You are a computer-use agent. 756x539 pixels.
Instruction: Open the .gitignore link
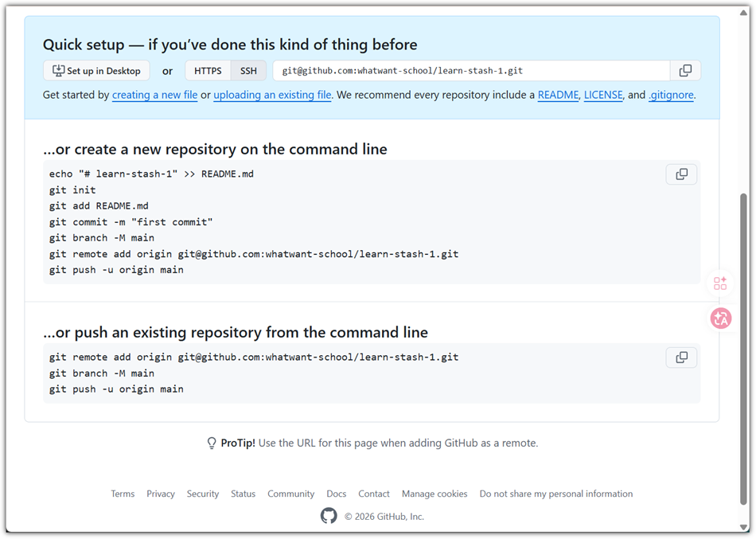(x=671, y=95)
